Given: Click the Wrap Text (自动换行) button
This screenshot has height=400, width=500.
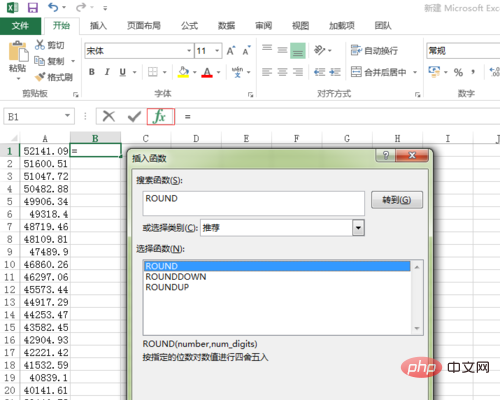Looking at the screenshot, I should point(374,50).
